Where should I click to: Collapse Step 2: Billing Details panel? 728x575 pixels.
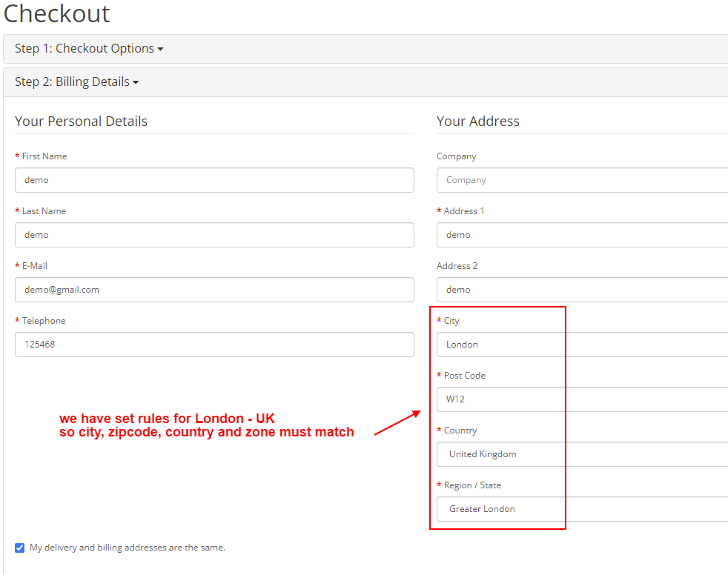point(76,82)
